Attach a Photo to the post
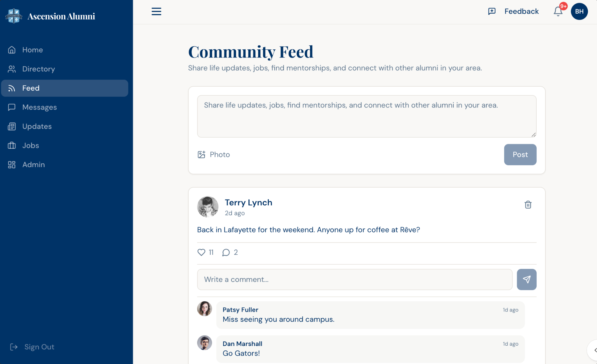The height and width of the screenshot is (364, 597). pos(214,155)
